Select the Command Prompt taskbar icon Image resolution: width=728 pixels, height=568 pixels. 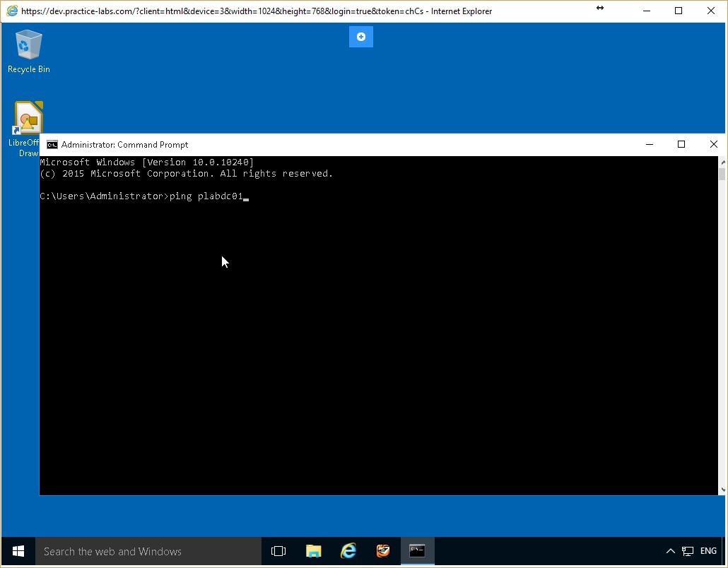pyautogui.click(x=417, y=551)
